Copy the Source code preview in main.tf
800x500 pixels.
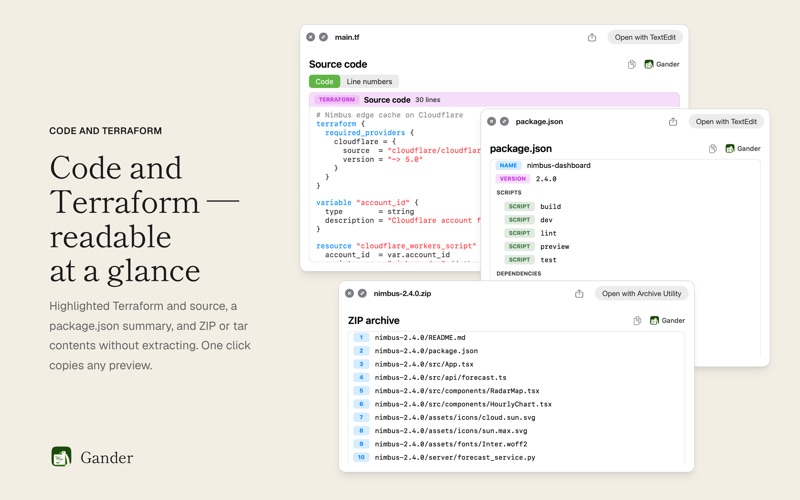tap(632, 64)
